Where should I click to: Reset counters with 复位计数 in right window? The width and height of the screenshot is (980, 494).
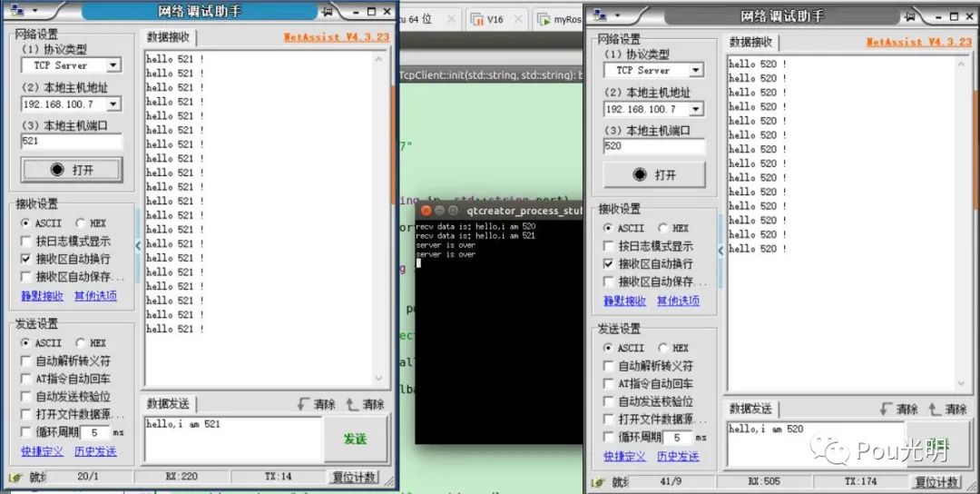click(936, 481)
